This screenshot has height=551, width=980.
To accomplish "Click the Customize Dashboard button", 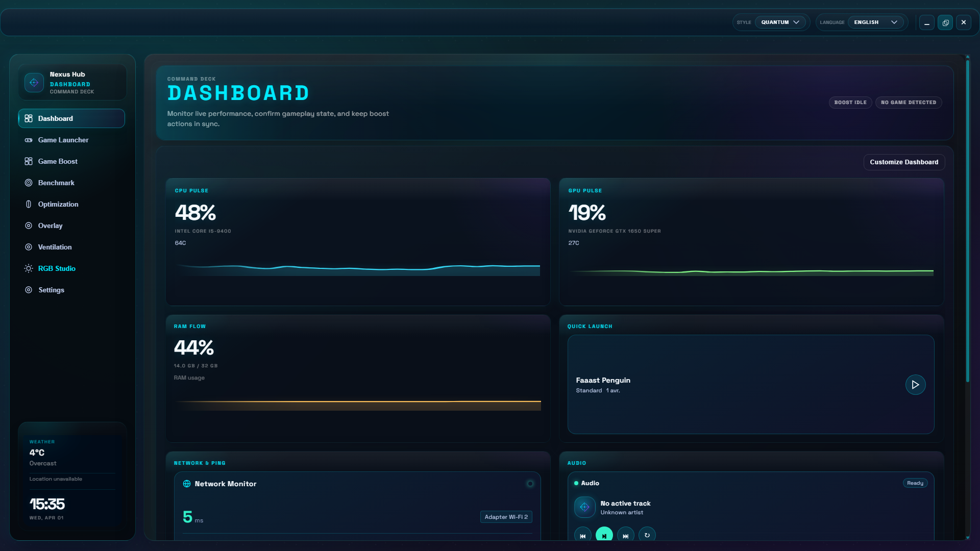I will coord(903,162).
